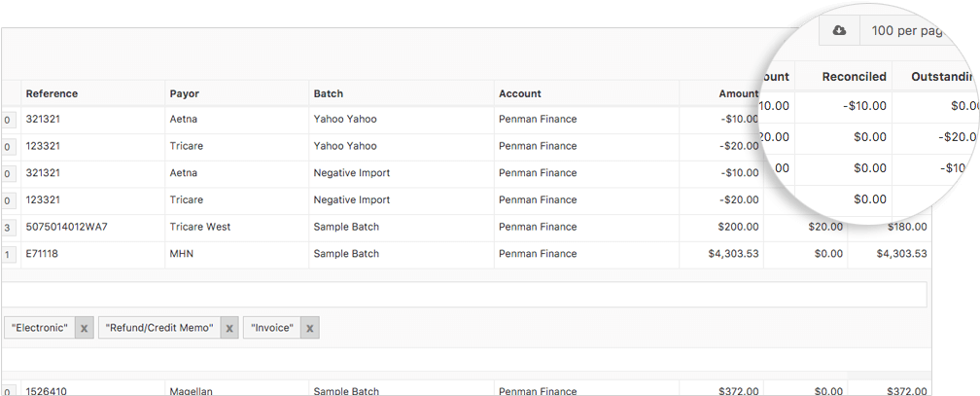The height and width of the screenshot is (396, 980).
Task: Click the Reconciled column header
Action: pyautogui.click(x=854, y=76)
